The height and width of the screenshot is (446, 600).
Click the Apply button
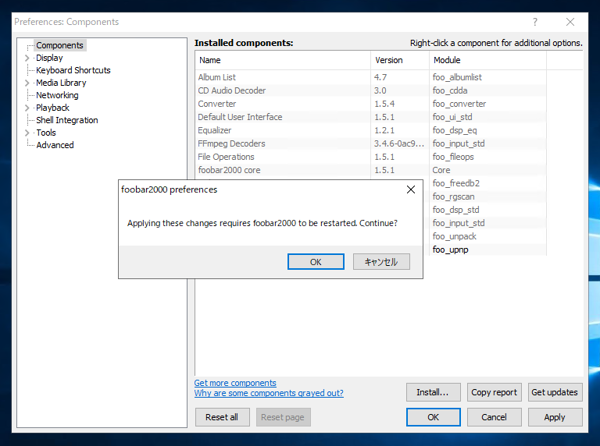(555, 417)
